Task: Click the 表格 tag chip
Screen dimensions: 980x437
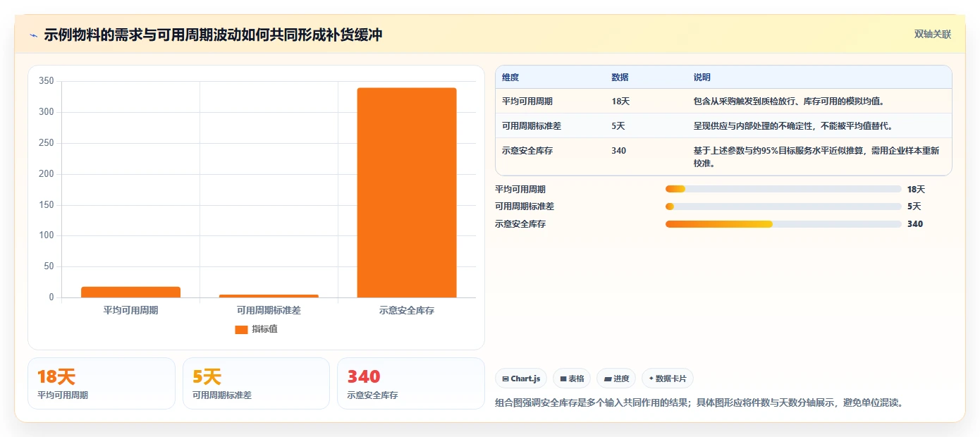Action: coord(572,378)
